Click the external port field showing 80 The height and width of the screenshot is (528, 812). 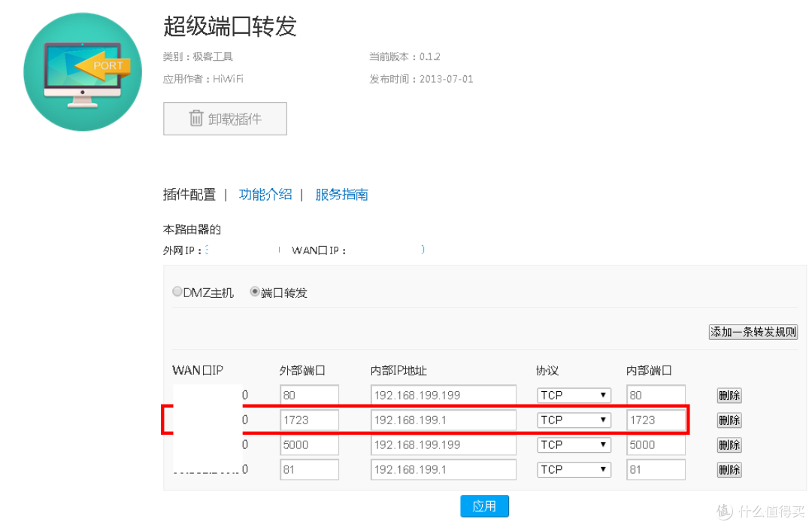click(x=309, y=396)
